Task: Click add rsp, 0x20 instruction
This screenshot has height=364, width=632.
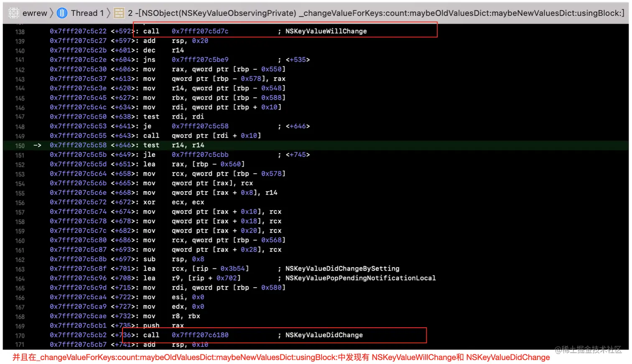Action: pos(176,41)
